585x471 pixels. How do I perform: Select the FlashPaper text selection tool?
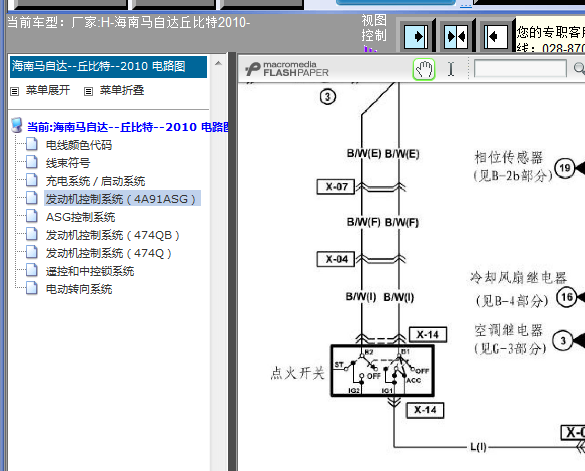[x=451, y=69]
